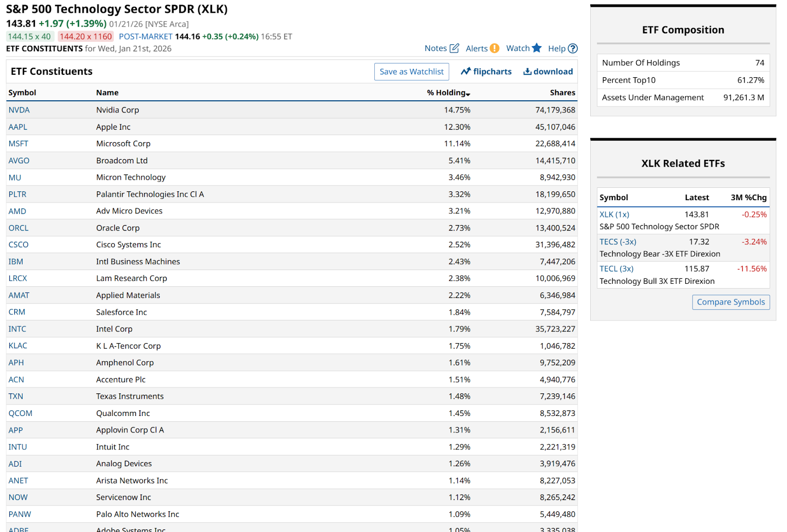Screen dimensions: 787x532
Task: Open the AAPL symbol link
Action: pos(18,127)
